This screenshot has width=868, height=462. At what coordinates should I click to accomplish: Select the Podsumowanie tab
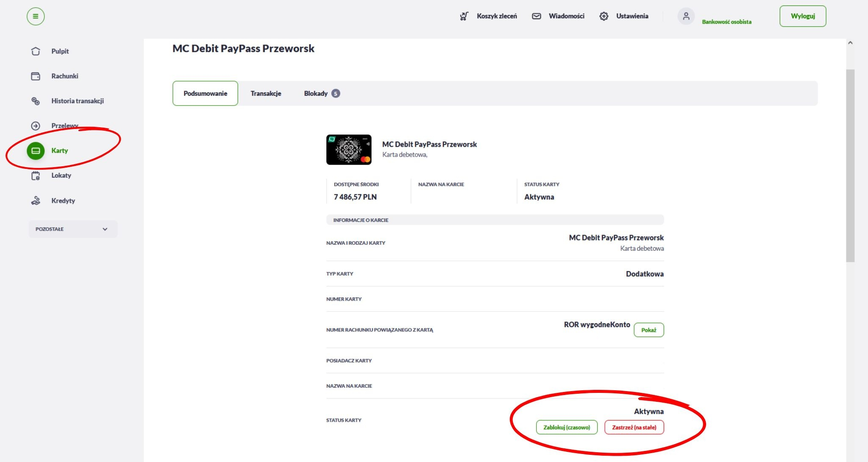[205, 93]
